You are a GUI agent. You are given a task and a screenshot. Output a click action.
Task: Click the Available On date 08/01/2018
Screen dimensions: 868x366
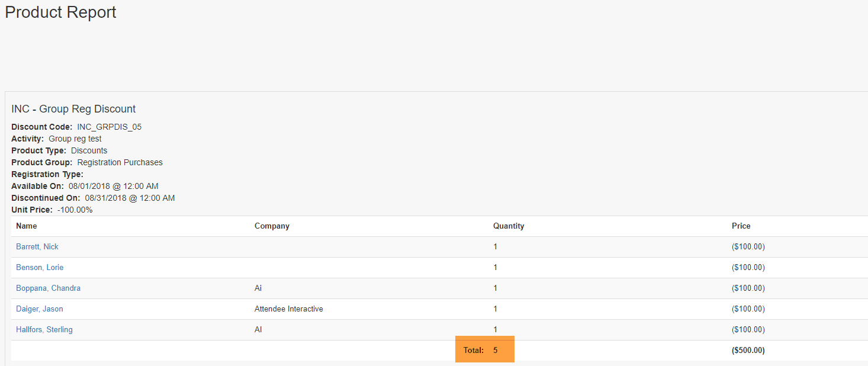pyautogui.click(x=113, y=186)
